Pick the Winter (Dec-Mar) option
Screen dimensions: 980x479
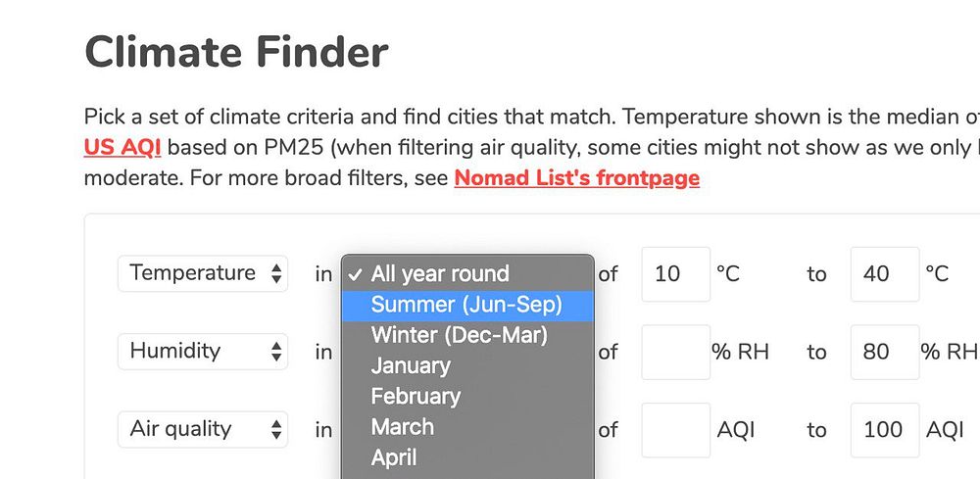click(459, 335)
